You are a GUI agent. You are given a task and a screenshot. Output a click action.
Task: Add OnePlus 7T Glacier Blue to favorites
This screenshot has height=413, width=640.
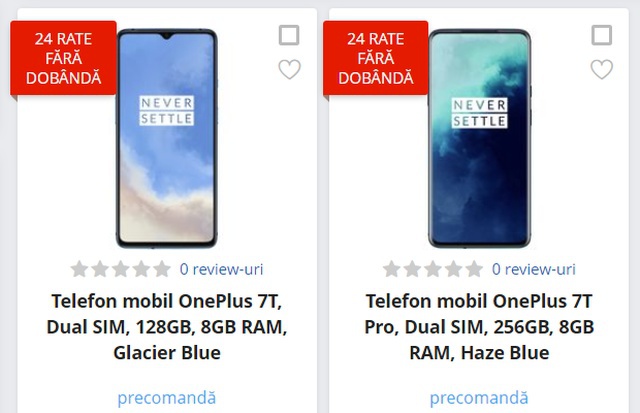pyautogui.click(x=289, y=69)
